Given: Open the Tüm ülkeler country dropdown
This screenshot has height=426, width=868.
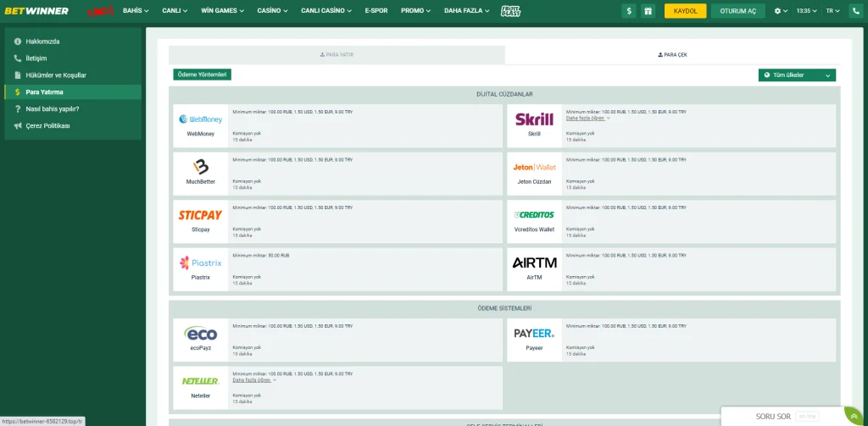Looking at the screenshot, I should click(797, 75).
